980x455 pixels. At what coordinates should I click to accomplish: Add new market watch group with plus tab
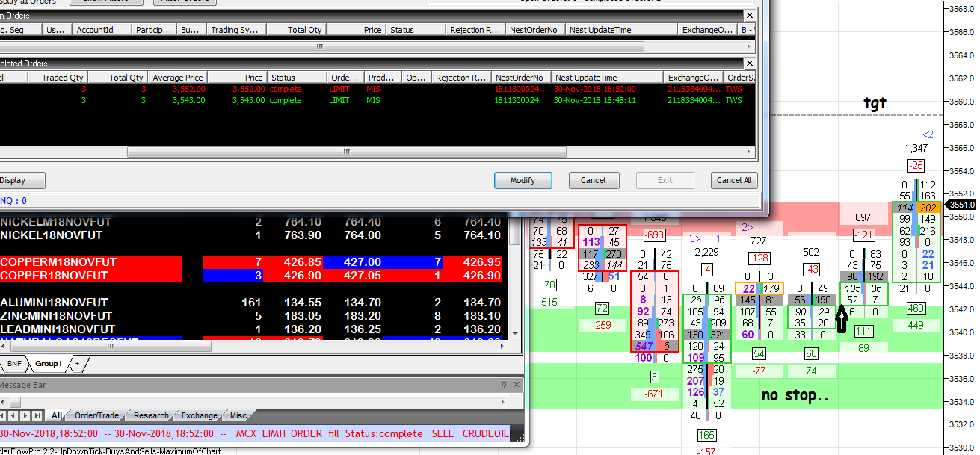pos(76,363)
